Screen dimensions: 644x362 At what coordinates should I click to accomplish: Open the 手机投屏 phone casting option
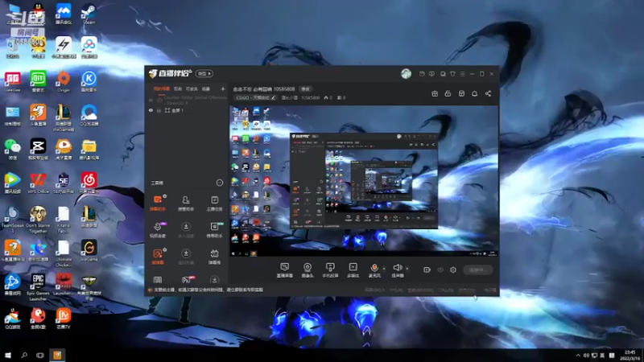[330, 270]
